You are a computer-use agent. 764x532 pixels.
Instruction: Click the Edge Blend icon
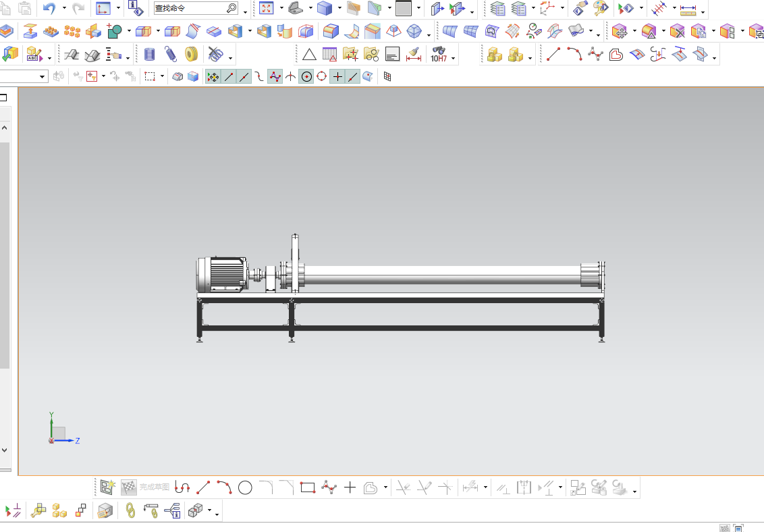click(331, 32)
